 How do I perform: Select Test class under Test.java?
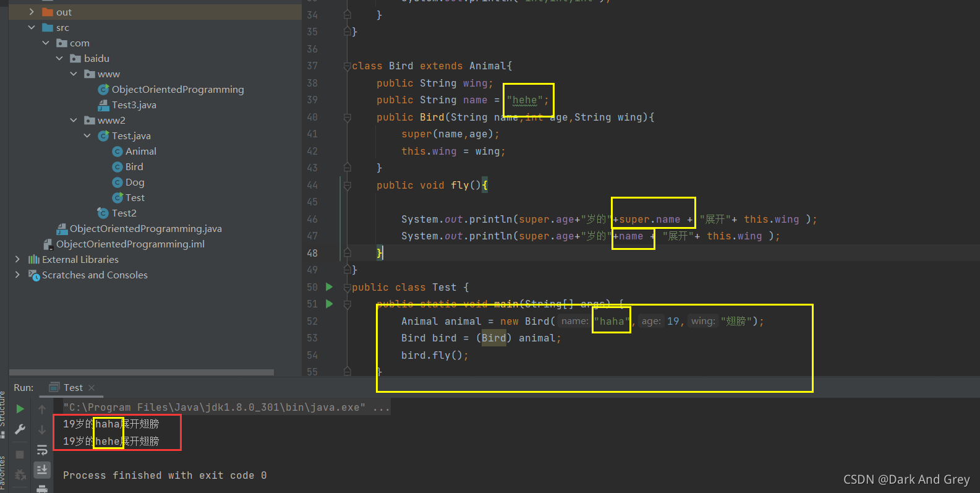click(x=135, y=197)
